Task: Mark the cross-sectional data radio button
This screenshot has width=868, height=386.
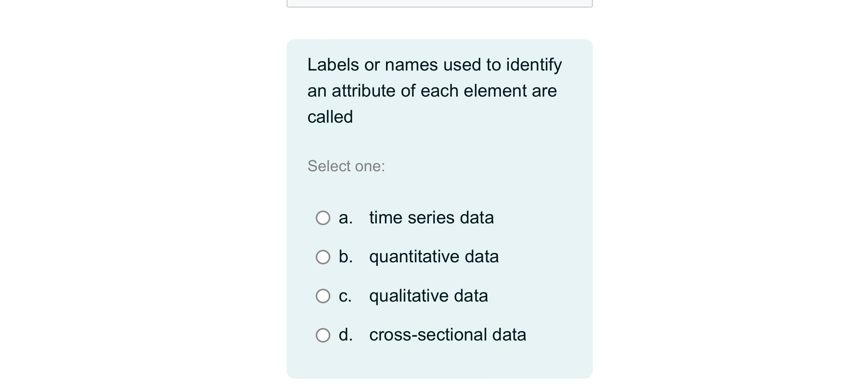Action: (323, 335)
